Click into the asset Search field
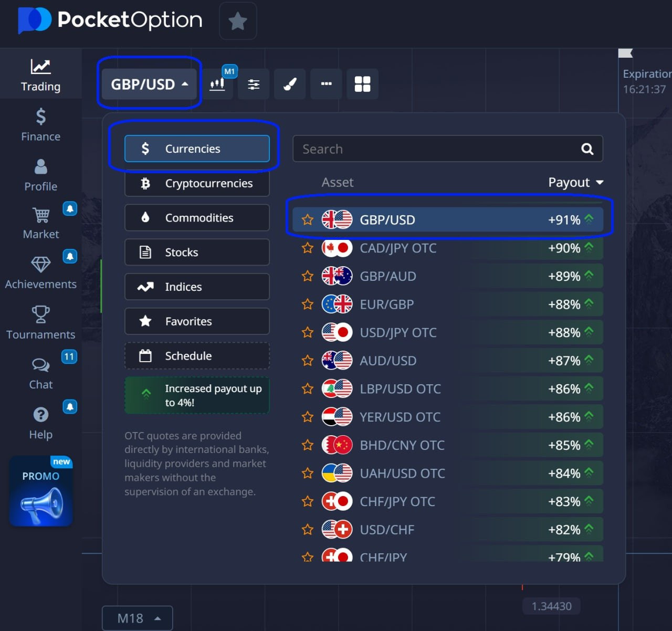672x631 pixels. [x=448, y=149]
